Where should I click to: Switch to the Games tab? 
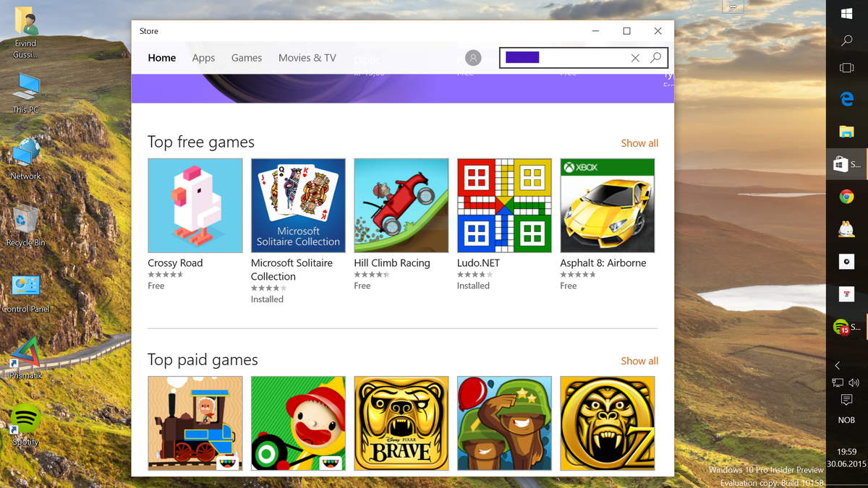pyautogui.click(x=247, y=58)
